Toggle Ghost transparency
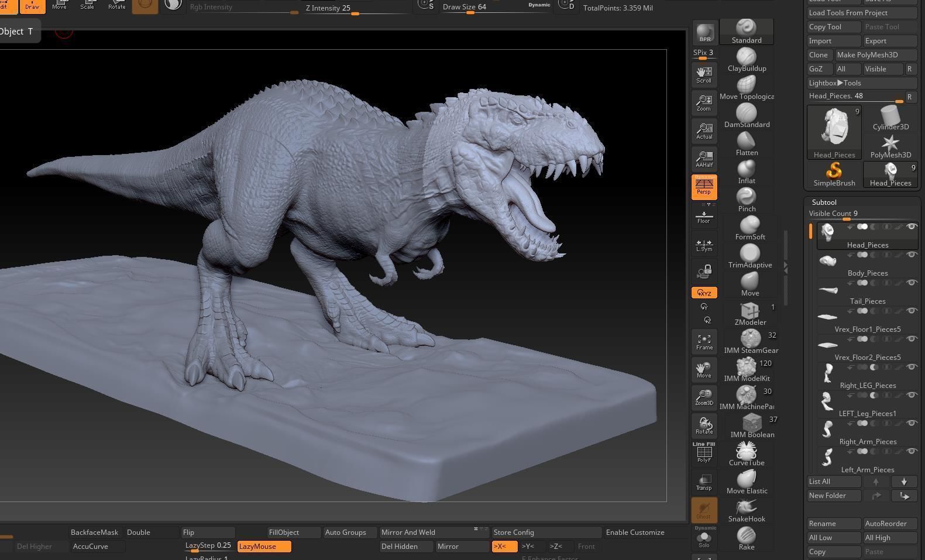 tap(704, 510)
